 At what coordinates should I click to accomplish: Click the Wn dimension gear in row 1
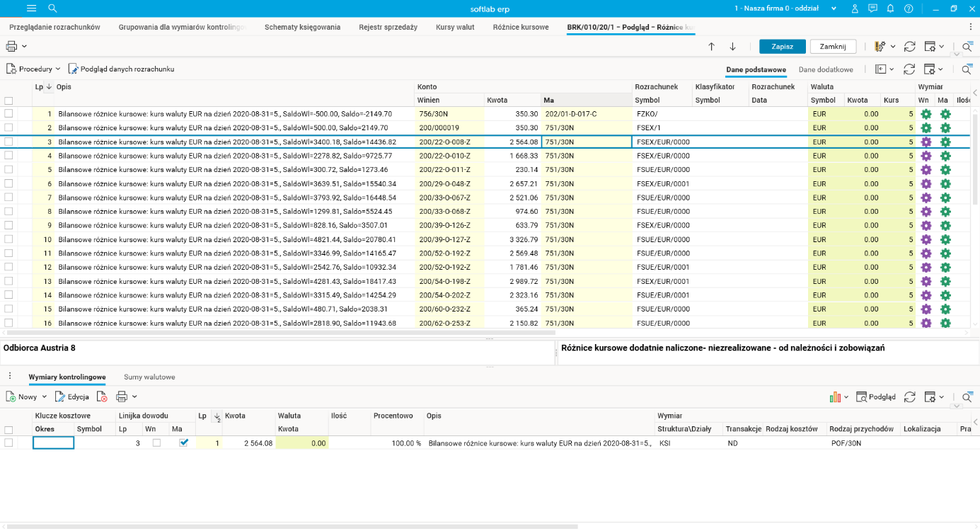click(926, 114)
